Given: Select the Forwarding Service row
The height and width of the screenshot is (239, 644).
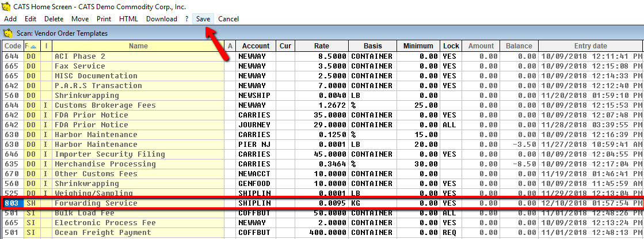Looking at the screenshot, I should pyautogui.click(x=322, y=203).
